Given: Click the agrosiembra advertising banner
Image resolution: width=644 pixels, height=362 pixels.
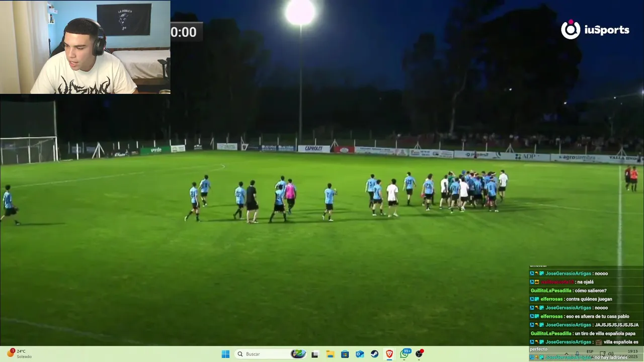Looking at the screenshot, I should pyautogui.click(x=578, y=158).
